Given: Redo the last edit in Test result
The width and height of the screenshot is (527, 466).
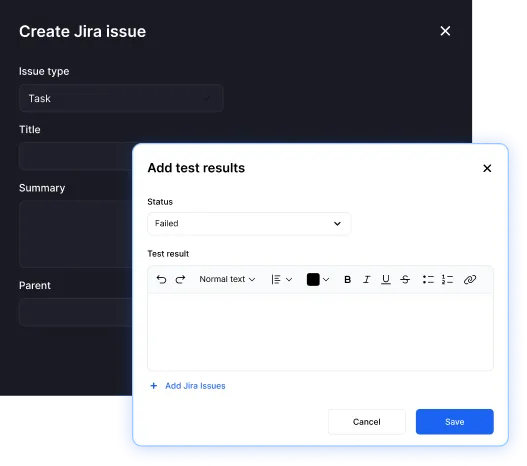Looking at the screenshot, I should [180, 279].
